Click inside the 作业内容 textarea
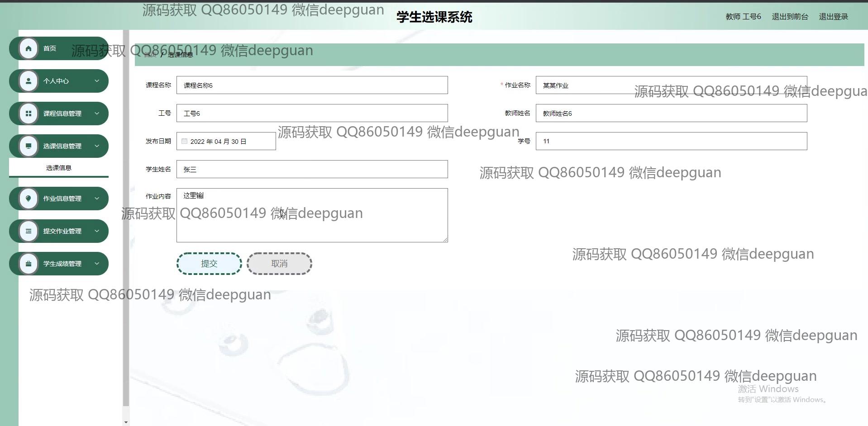Viewport: 868px width, 426px height. pos(312,215)
